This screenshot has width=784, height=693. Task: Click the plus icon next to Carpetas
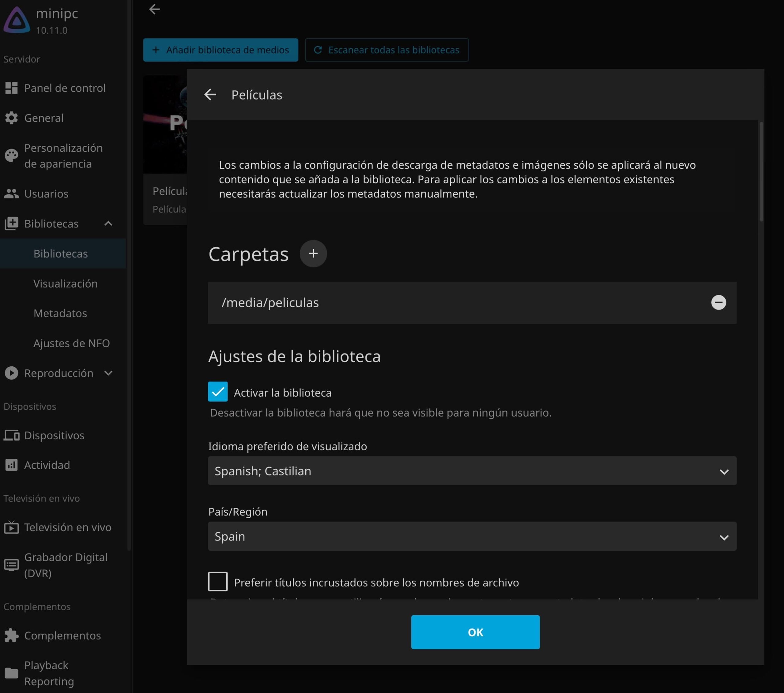point(313,253)
